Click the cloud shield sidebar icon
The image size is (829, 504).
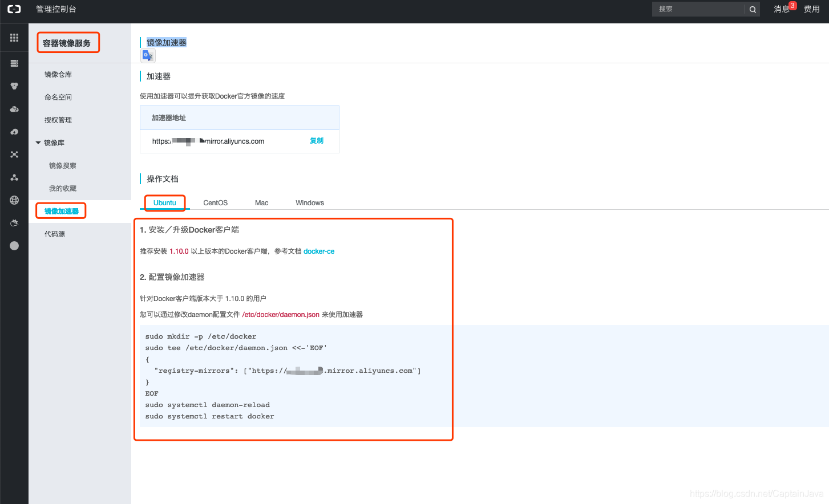[14, 223]
